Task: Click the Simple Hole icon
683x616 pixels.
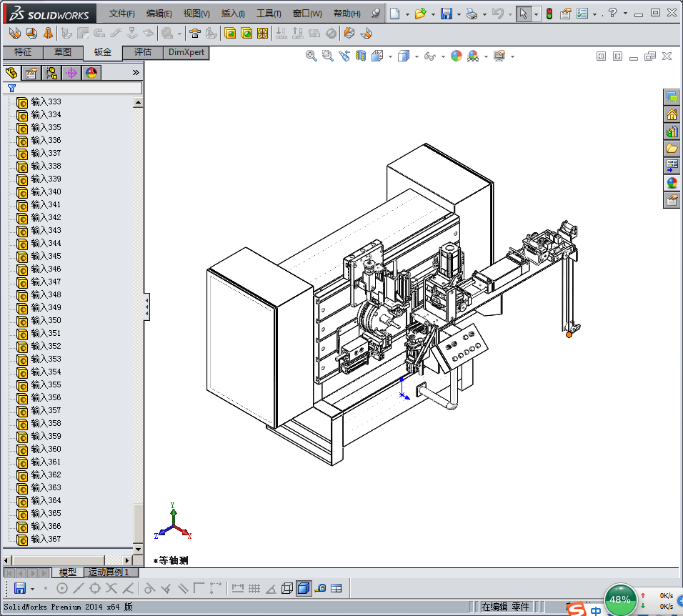Action: click(246, 33)
